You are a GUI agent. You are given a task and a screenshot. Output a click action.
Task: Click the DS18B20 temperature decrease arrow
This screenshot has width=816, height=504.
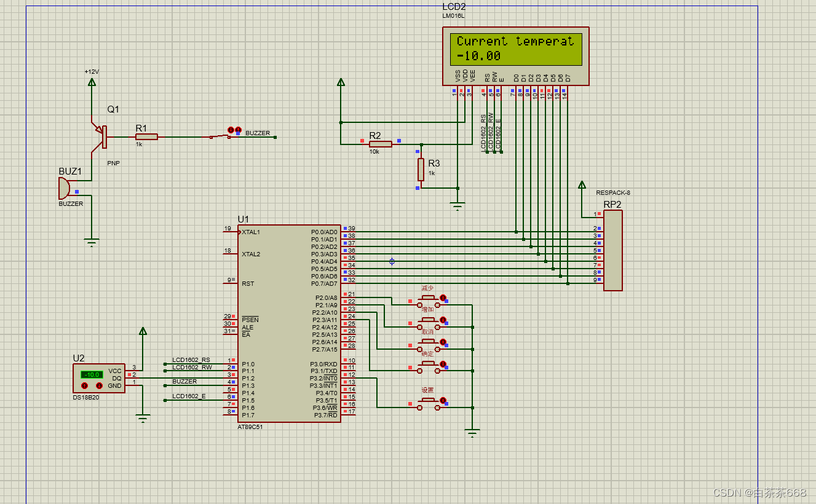[x=99, y=385]
